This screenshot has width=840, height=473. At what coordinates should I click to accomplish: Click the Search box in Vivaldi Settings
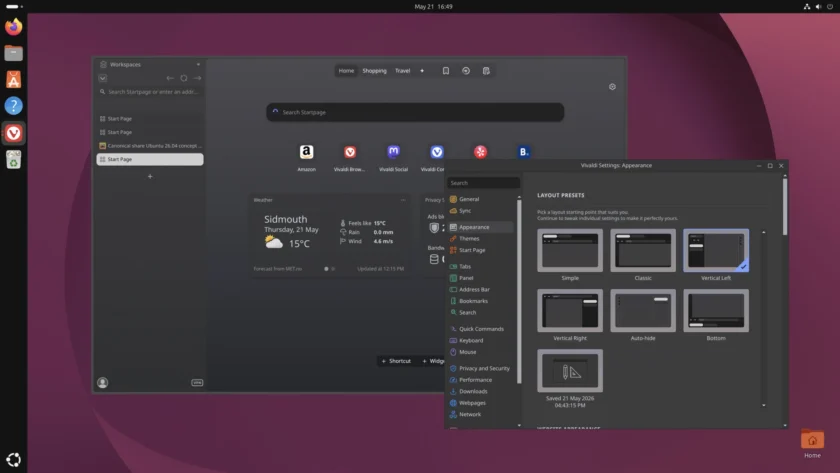[483, 183]
